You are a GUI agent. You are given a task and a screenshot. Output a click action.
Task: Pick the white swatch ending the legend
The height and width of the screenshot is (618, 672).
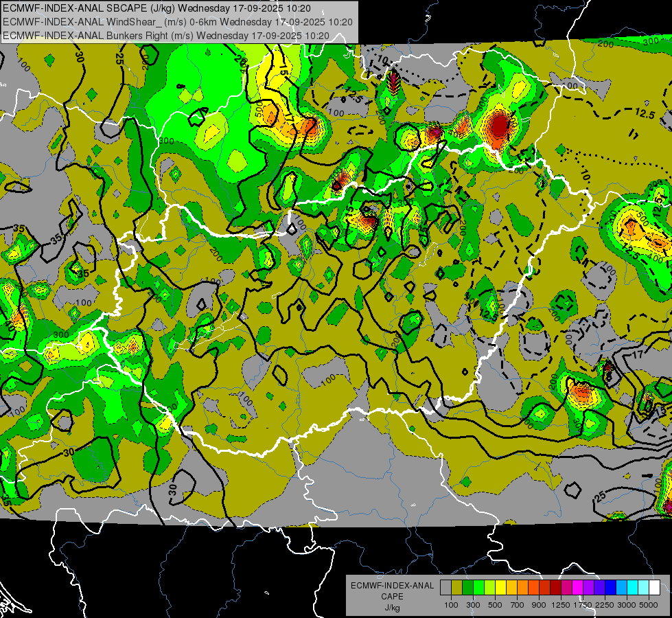coord(654,588)
